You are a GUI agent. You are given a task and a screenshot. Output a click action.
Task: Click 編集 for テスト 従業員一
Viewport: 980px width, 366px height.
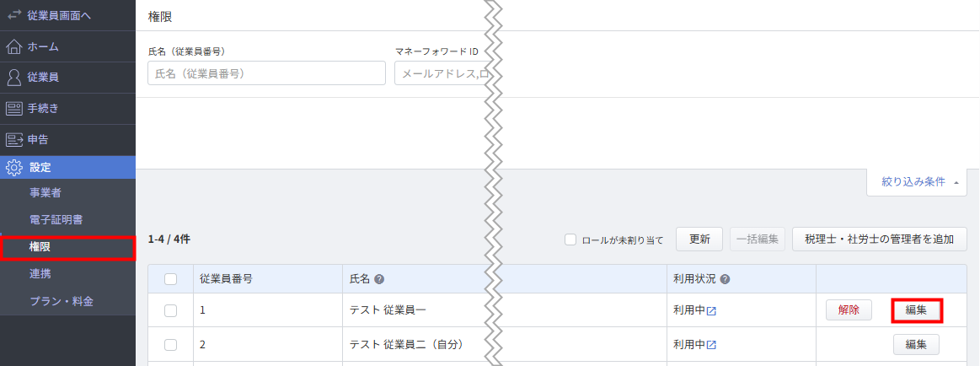click(x=916, y=310)
